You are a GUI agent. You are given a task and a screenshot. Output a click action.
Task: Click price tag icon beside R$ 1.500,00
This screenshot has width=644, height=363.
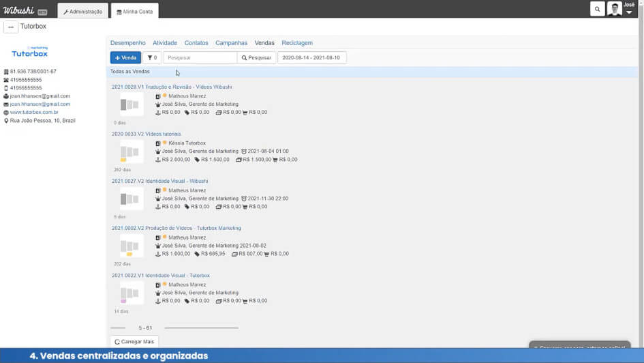pyautogui.click(x=197, y=160)
